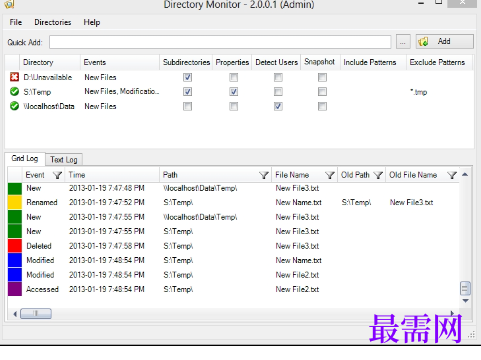This screenshot has width=481, height=360.
Task: Click the time cell 2013-01-19 7:47:58 PM
Action: pyautogui.click(x=107, y=246)
